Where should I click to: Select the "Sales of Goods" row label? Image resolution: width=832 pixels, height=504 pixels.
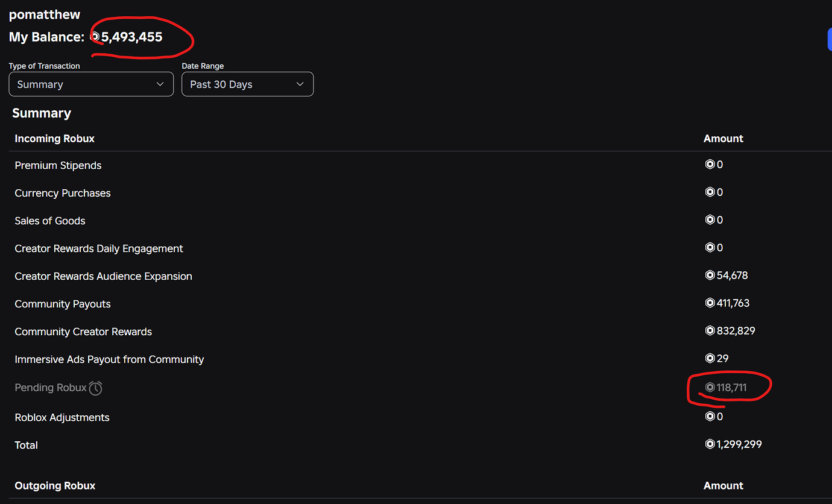50,221
